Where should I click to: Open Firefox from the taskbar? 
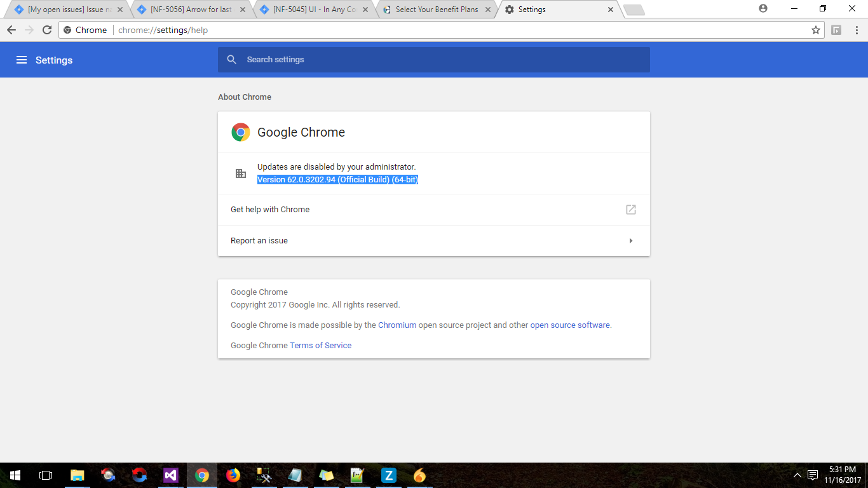[233, 475]
